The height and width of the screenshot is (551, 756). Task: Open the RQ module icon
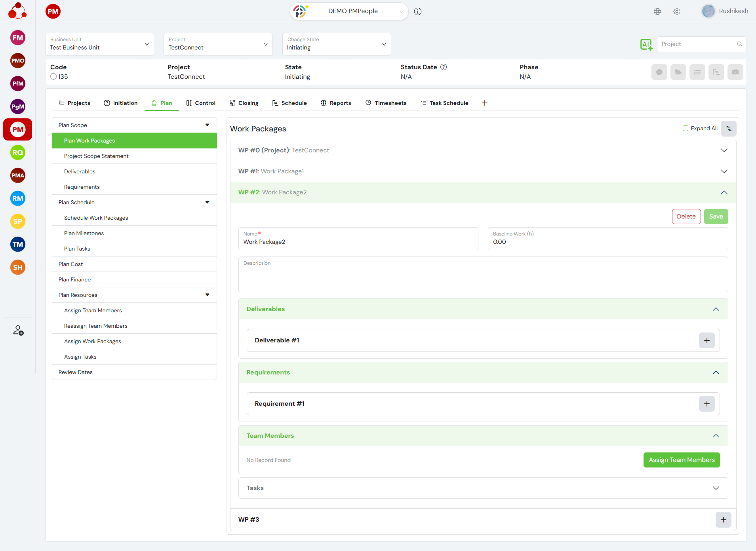(18, 153)
